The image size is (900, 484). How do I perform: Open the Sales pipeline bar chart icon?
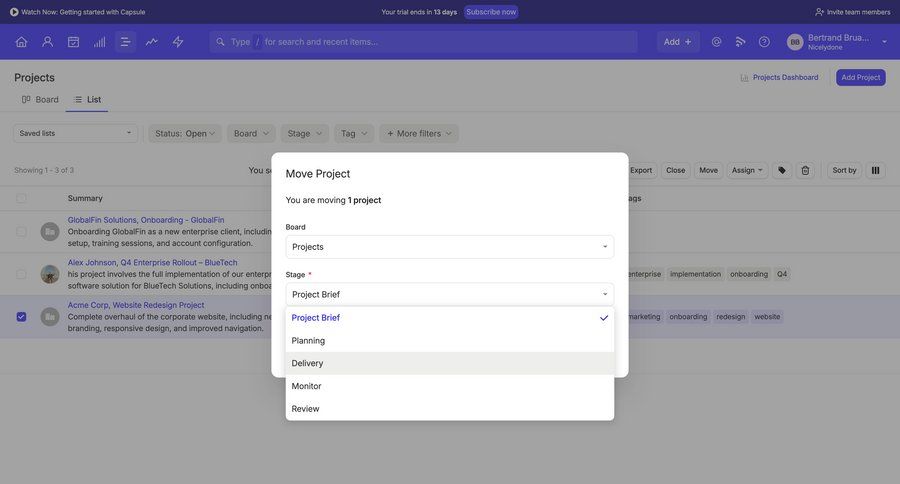(x=99, y=42)
